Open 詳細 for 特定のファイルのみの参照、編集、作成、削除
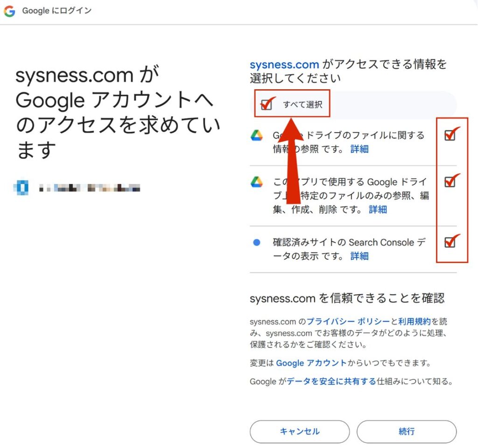This screenshot has height=448, width=478. click(x=378, y=209)
